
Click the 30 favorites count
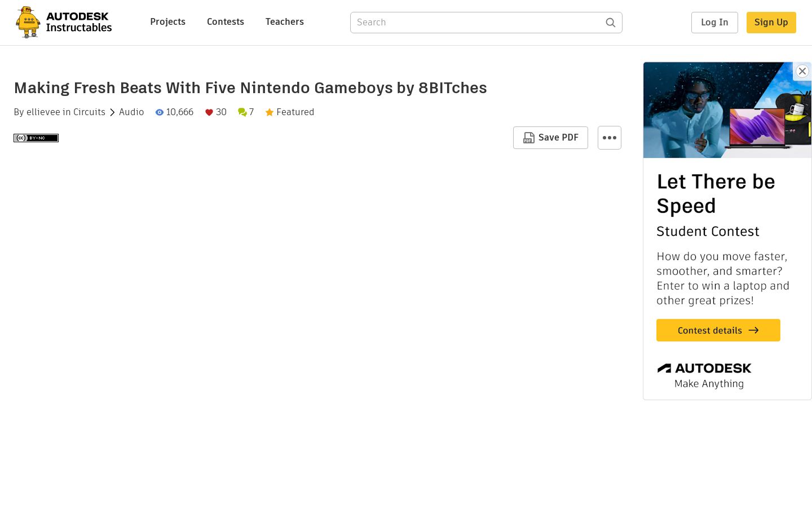point(221,112)
